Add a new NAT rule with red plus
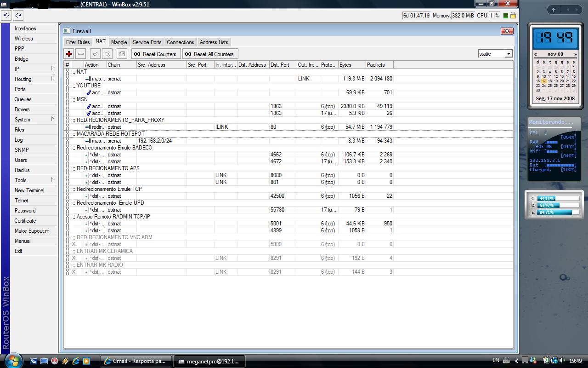 (69, 54)
